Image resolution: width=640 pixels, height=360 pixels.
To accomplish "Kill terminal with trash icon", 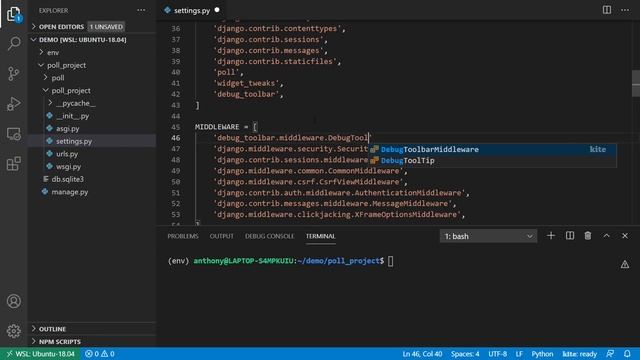I will pyautogui.click(x=588, y=236).
